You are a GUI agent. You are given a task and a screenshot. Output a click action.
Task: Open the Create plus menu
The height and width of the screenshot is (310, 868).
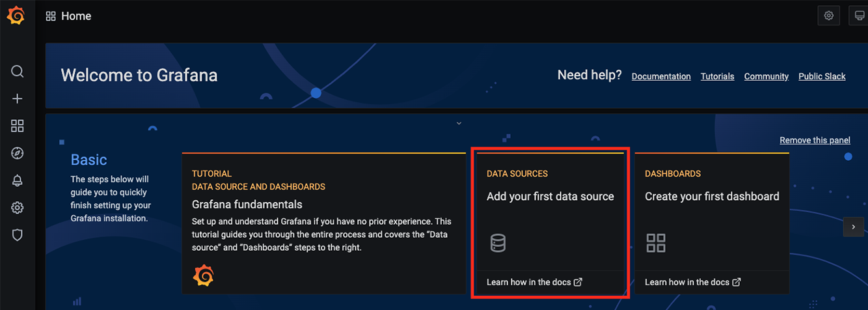[x=18, y=99]
